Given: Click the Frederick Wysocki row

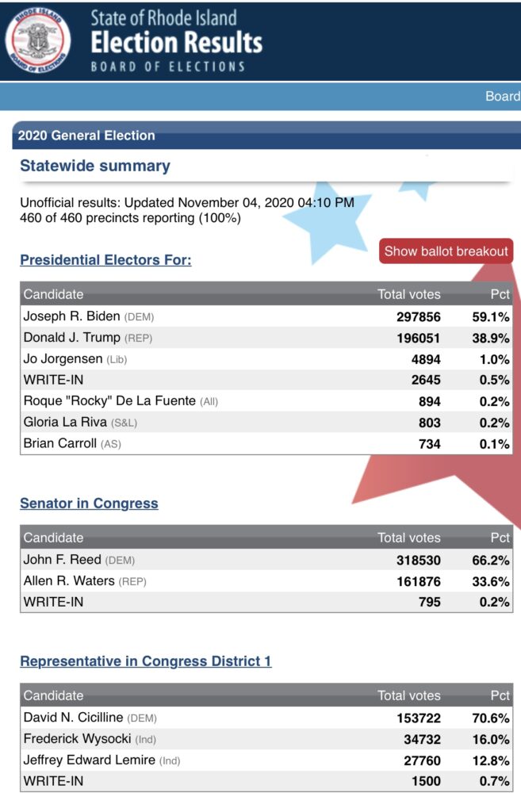Looking at the screenshot, I should point(266,739).
